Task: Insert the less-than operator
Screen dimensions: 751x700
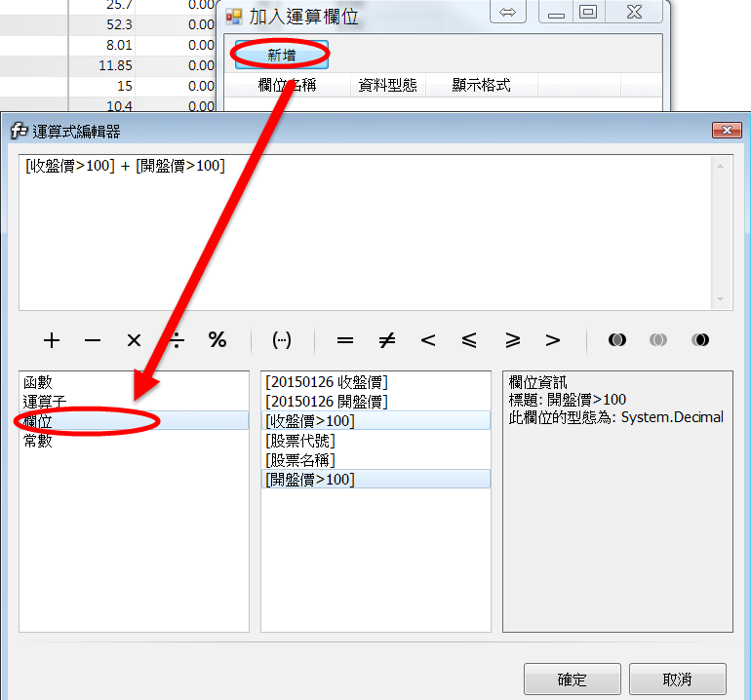Action: [428, 340]
